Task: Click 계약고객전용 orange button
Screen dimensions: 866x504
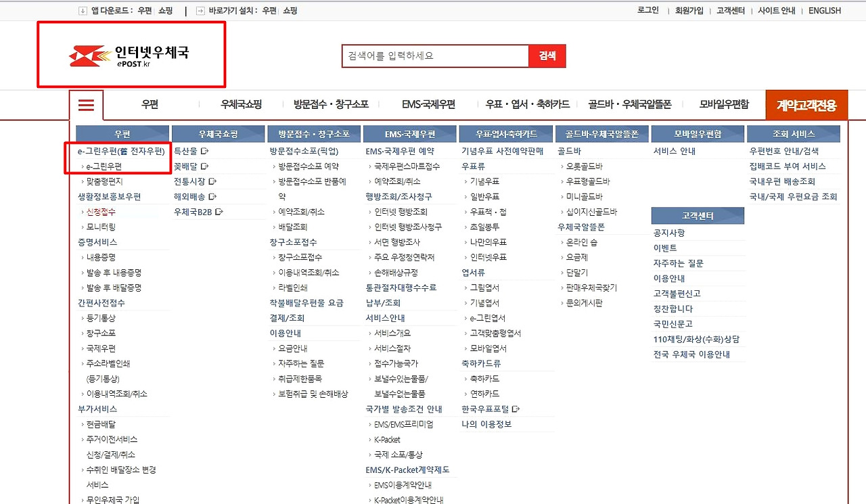Action: click(x=806, y=106)
